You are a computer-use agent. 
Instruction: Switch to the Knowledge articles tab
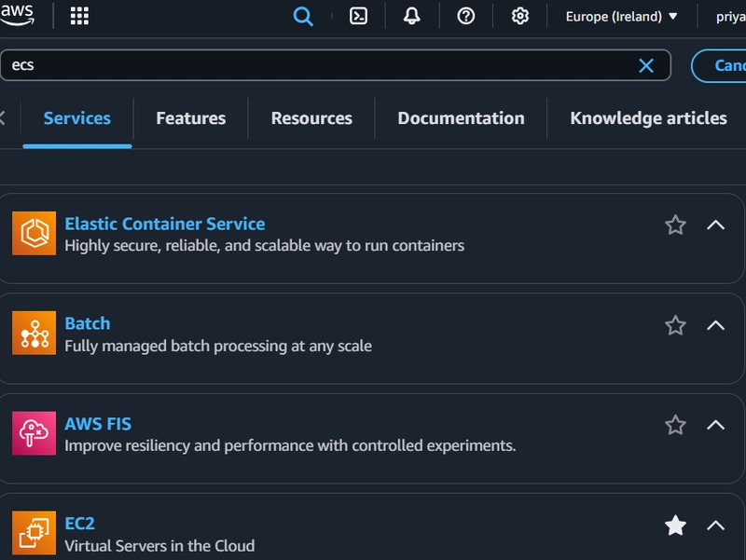tap(648, 118)
